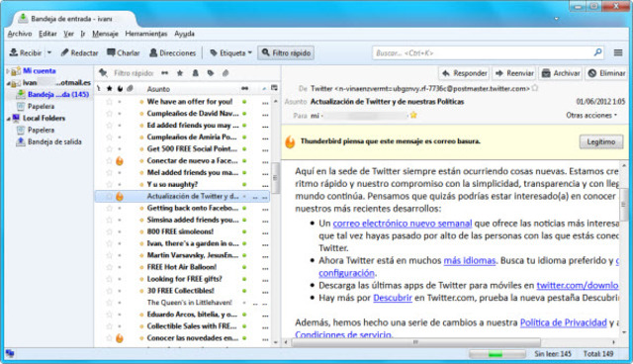Open the Mensaje menu

tap(105, 34)
